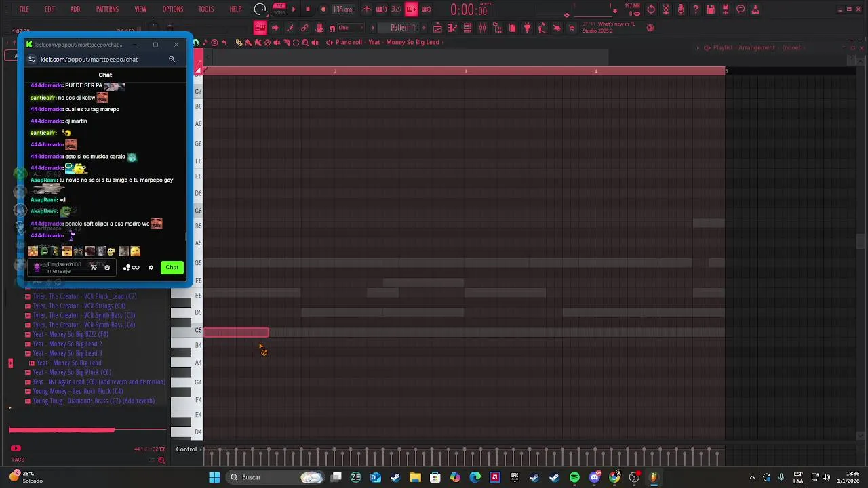868x488 pixels.
Task: Click the transport Play button
Action: click(294, 9)
